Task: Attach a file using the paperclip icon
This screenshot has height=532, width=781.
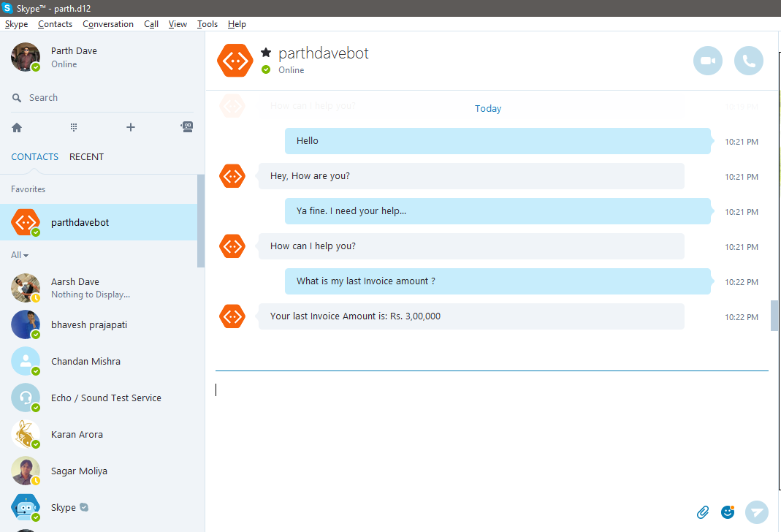Action: pyautogui.click(x=703, y=512)
